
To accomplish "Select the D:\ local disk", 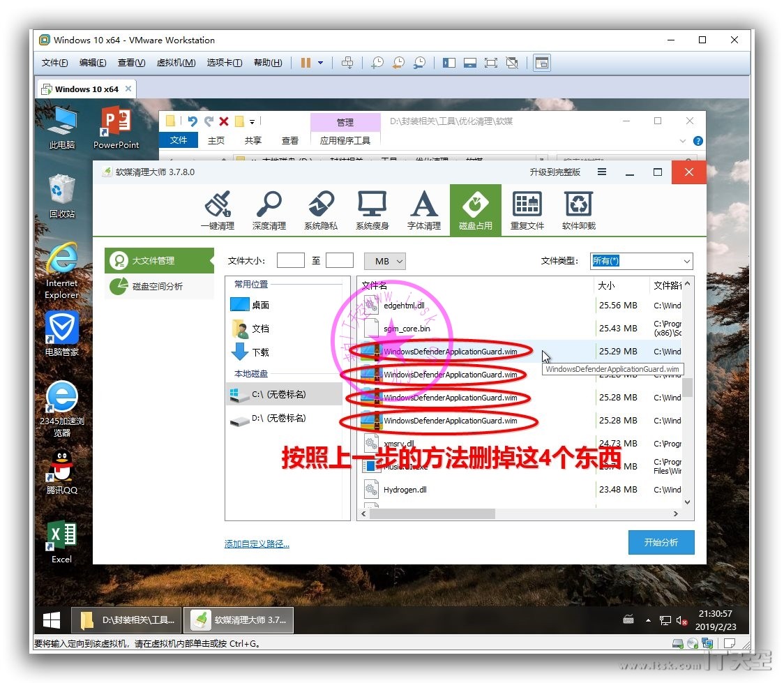I will click(285, 418).
